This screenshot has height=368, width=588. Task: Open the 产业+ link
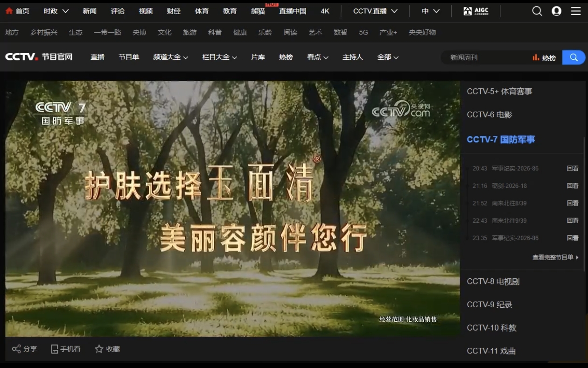(x=388, y=32)
